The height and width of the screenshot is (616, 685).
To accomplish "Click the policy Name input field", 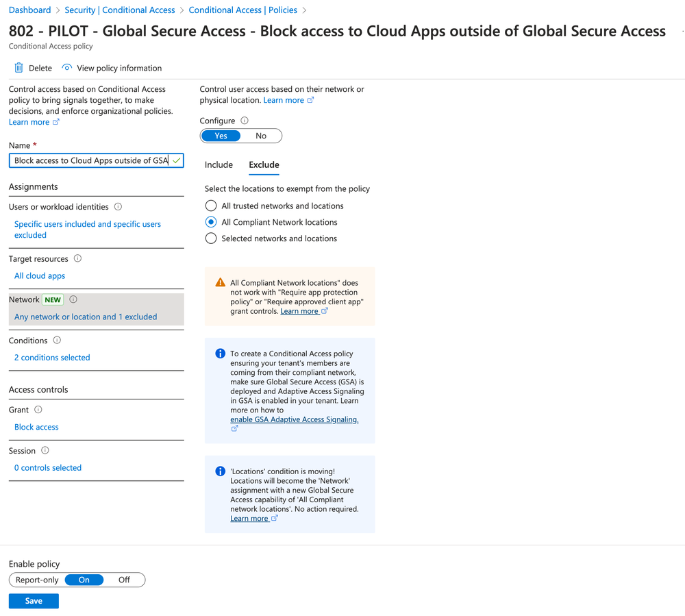I will (x=90, y=160).
